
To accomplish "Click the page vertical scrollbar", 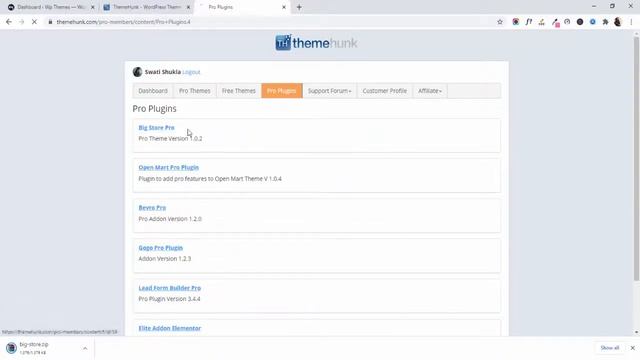I will pos(636,159).
